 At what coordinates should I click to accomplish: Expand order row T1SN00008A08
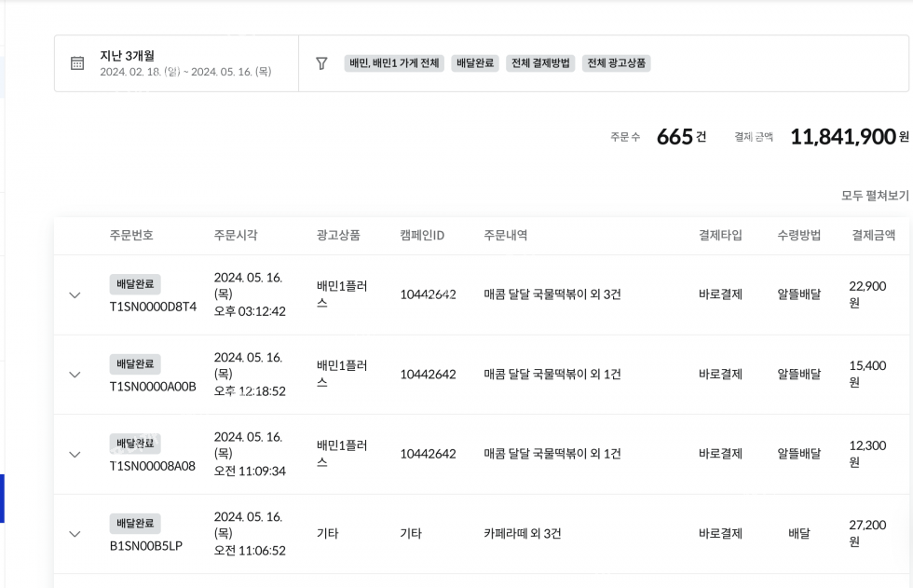[75, 455]
